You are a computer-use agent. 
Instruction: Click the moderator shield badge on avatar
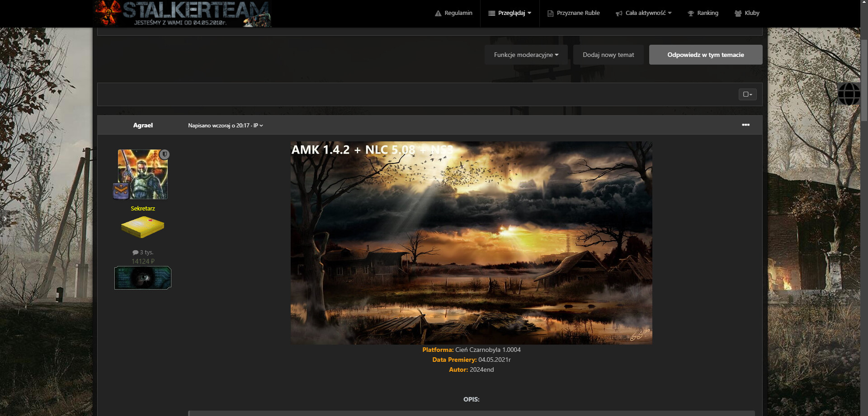165,154
